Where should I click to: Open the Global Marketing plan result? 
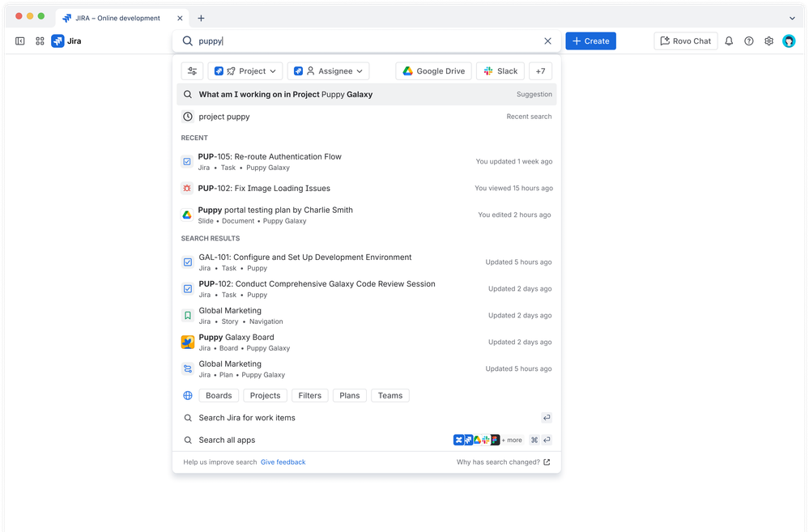pyautogui.click(x=366, y=369)
